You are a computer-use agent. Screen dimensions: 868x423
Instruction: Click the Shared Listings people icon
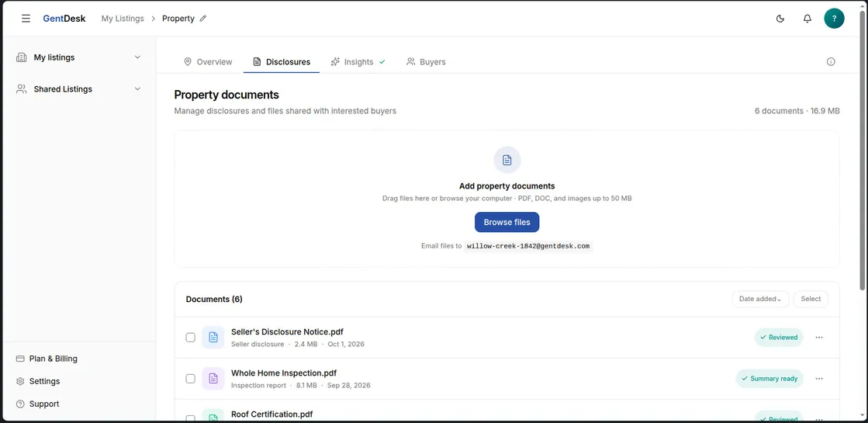tap(22, 88)
